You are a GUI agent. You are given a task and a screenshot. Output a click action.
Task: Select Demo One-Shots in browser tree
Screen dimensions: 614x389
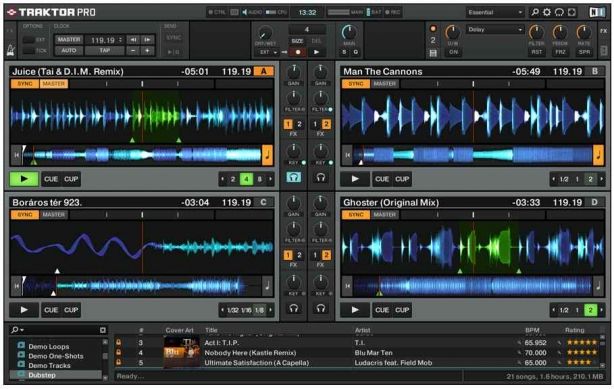tap(56, 356)
